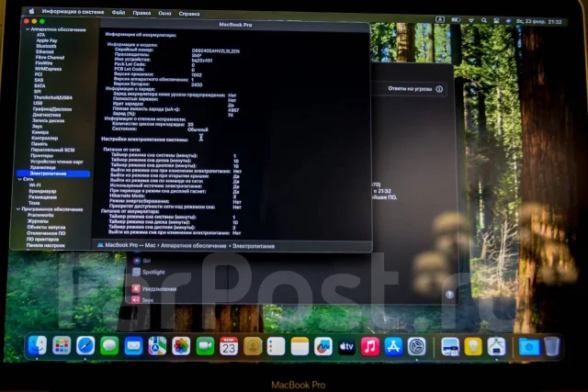
Task: Open the Окно menu
Action: click(x=164, y=14)
